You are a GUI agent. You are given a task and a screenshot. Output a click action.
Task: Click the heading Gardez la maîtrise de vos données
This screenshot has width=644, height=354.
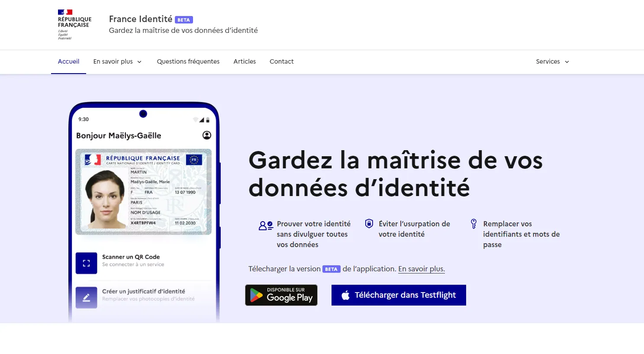click(395, 174)
